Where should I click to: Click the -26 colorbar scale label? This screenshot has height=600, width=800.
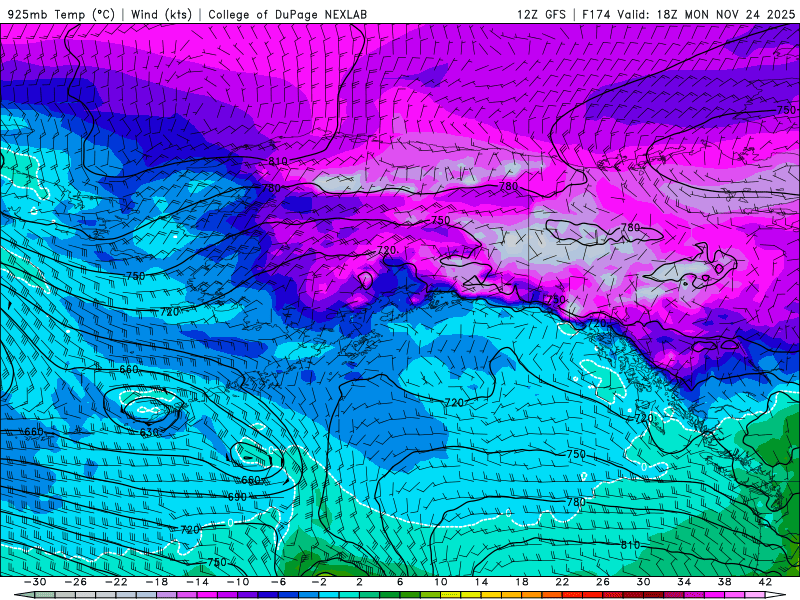click(76, 582)
